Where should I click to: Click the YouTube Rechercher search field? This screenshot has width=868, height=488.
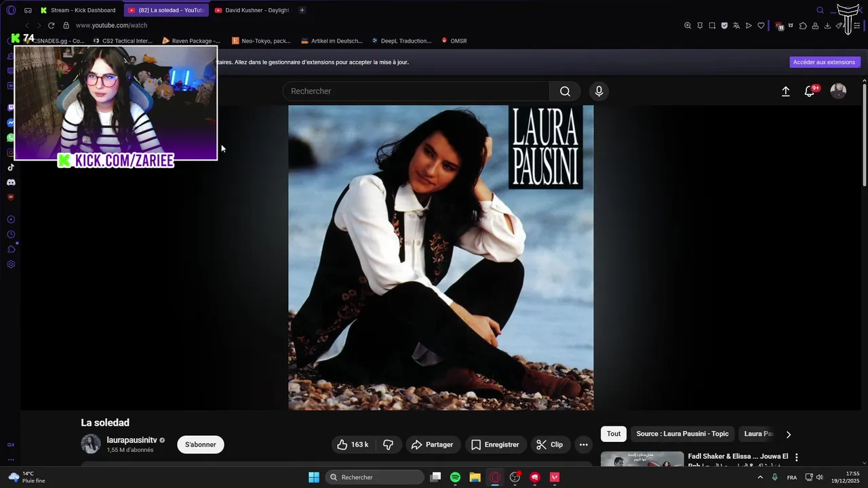[416, 91]
